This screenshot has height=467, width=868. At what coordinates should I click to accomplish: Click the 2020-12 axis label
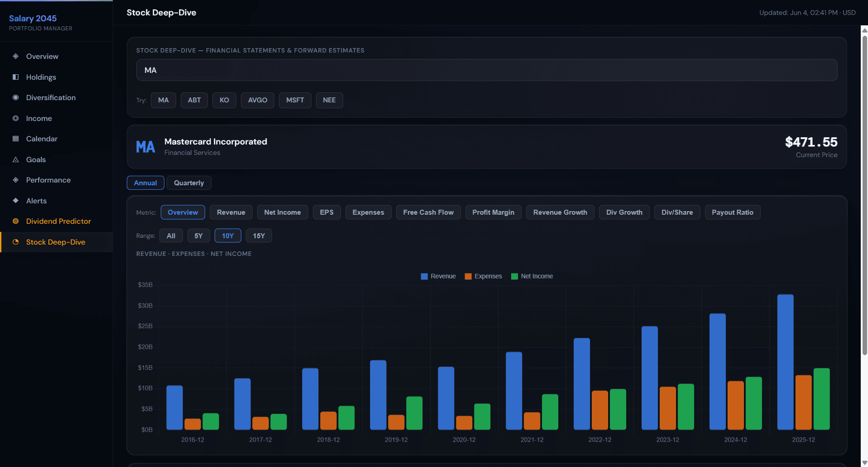click(464, 440)
